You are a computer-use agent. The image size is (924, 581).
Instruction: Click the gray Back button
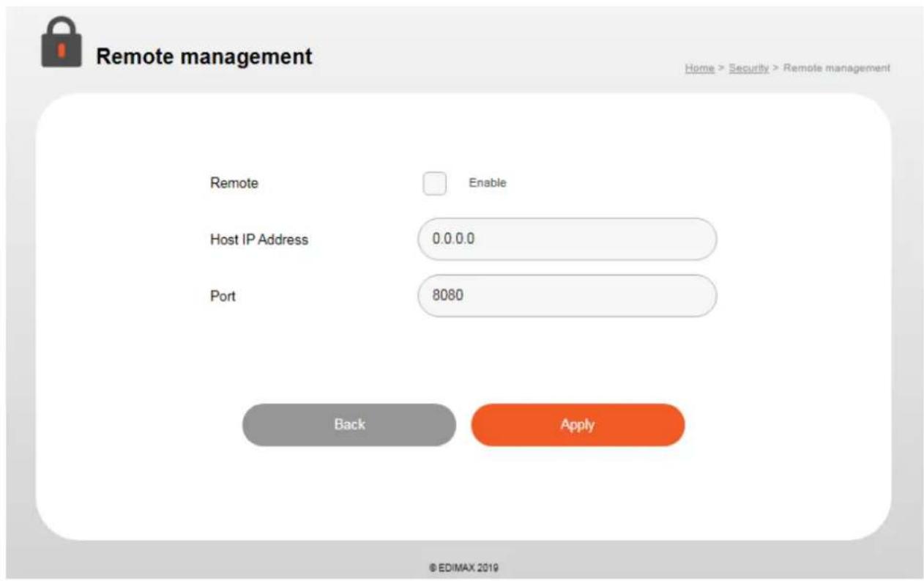point(349,425)
